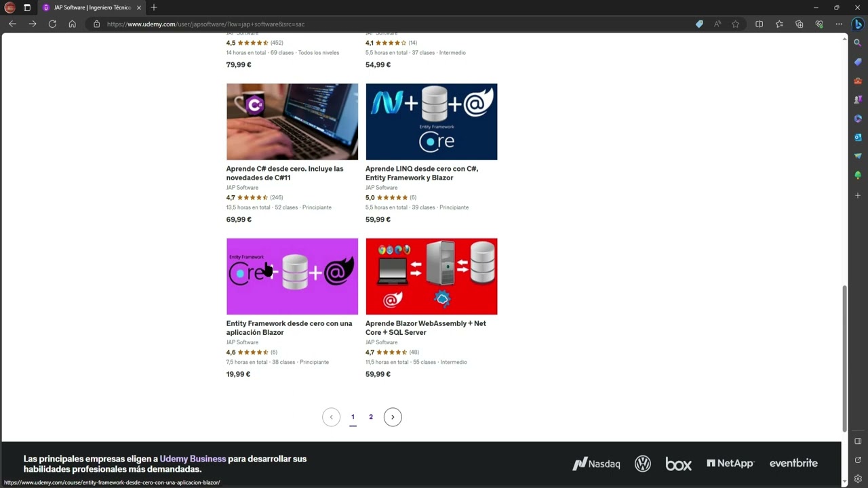
Task: Open the Udemy Business link
Action: pyautogui.click(x=193, y=459)
